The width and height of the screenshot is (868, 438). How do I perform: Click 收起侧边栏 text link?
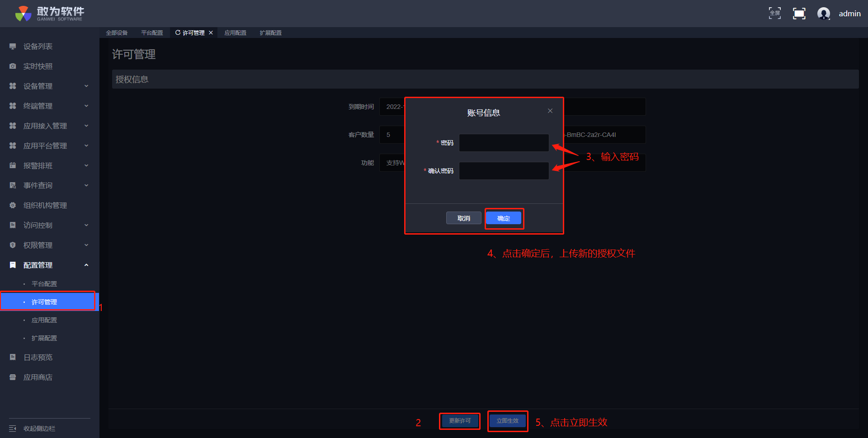point(39,429)
